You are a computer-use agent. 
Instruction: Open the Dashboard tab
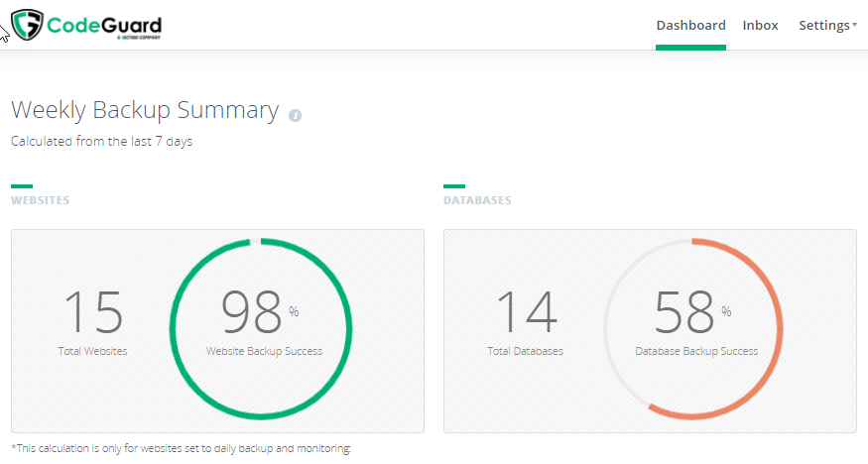[690, 26]
